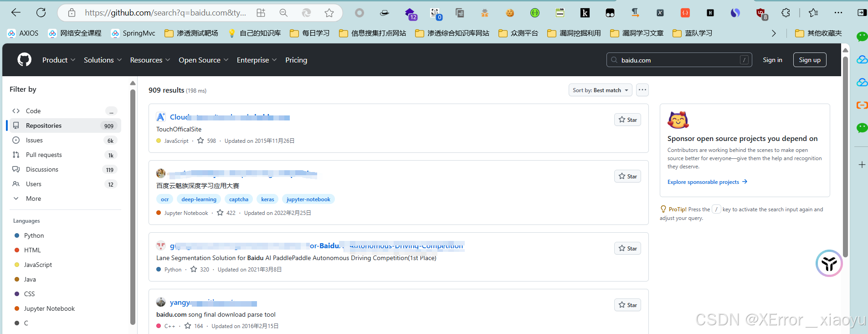
Task: Open the Sort by Best match dropdown
Action: click(600, 90)
